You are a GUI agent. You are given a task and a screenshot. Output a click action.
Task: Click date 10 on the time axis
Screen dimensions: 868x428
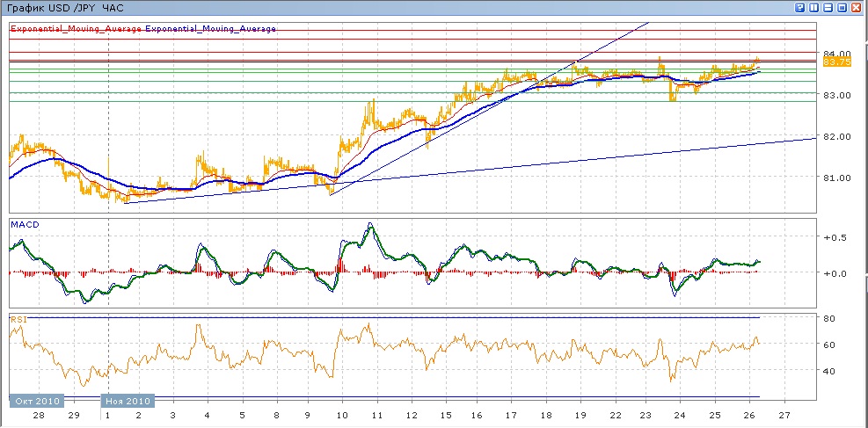tap(340, 414)
